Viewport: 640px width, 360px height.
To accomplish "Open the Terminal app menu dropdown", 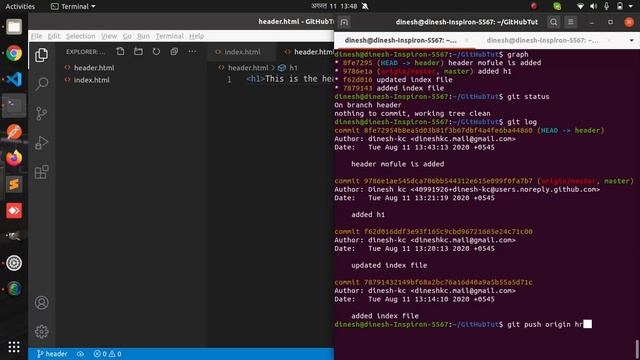I will coord(73,6).
